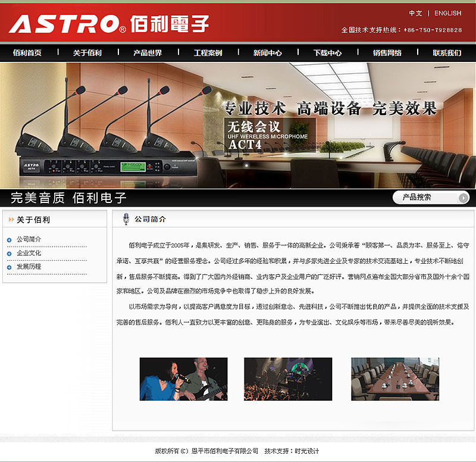Click the hotline number +86-750-7928828

[x=433, y=30]
